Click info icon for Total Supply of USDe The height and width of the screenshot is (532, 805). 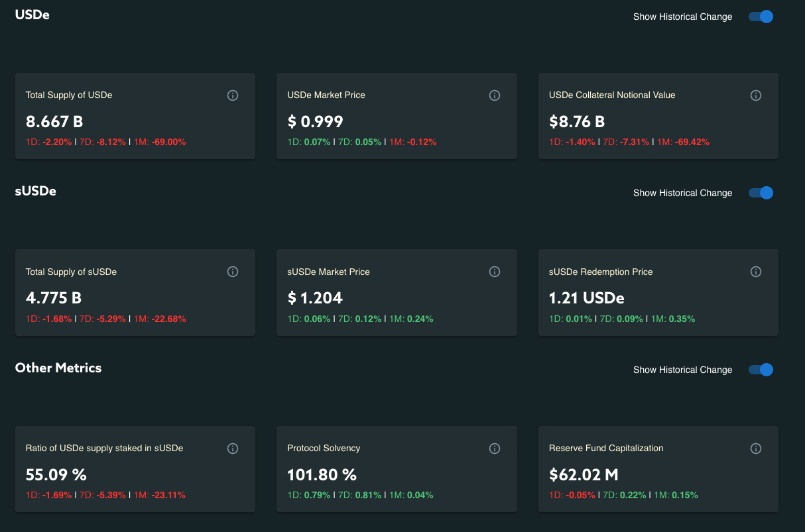pyautogui.click(x=233, y=95)
